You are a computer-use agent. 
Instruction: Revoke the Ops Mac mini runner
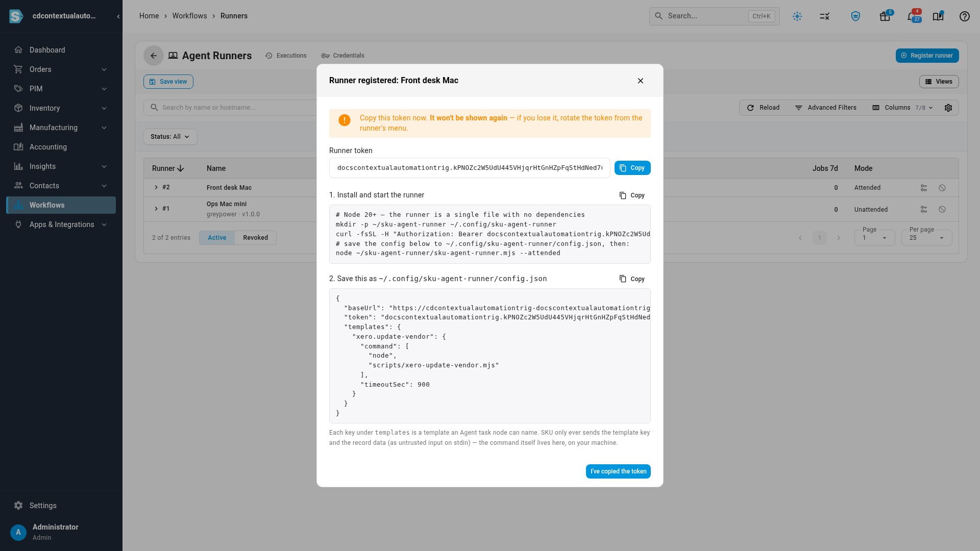(x=942, y=209)
